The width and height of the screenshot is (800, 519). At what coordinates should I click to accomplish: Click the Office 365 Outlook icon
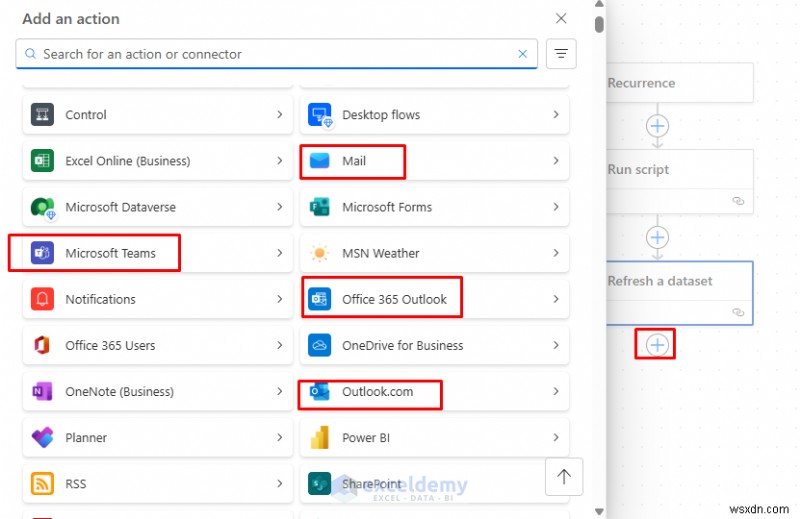(x=319, y=299)
